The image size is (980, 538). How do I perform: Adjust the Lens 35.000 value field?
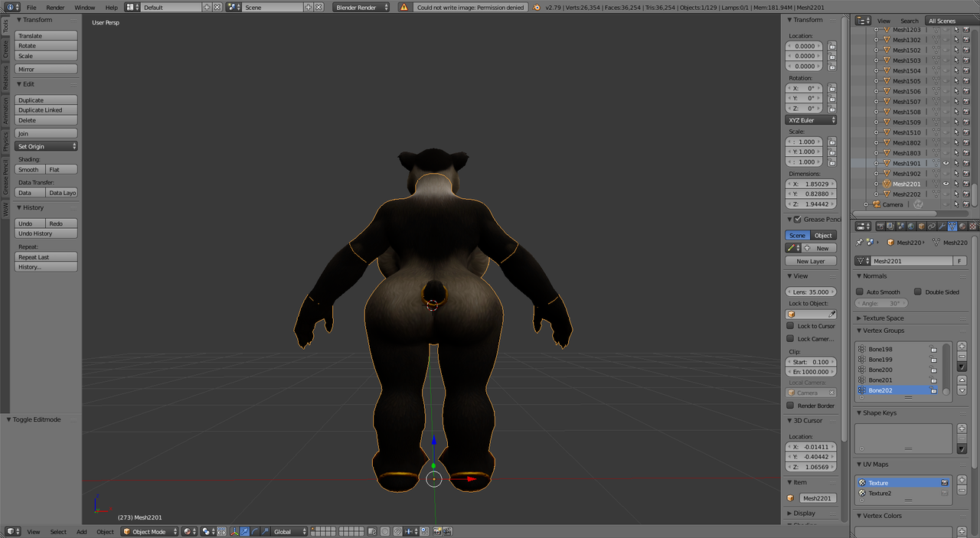coord(812,292)
